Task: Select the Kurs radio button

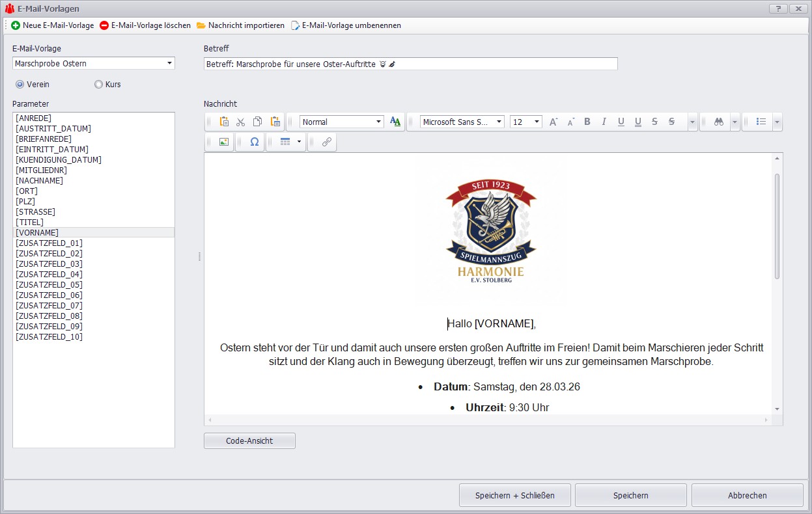Action: 99,84
